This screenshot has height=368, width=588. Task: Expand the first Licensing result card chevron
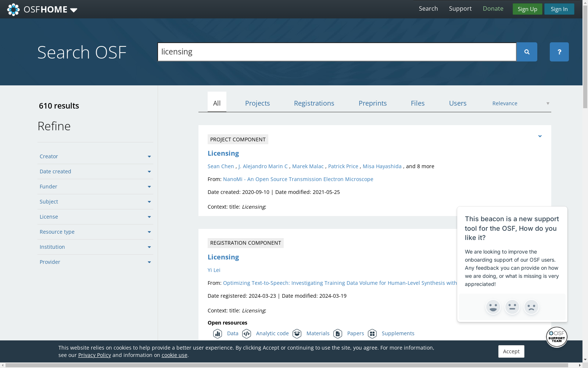pyautogui.click(x=540, y=136)
